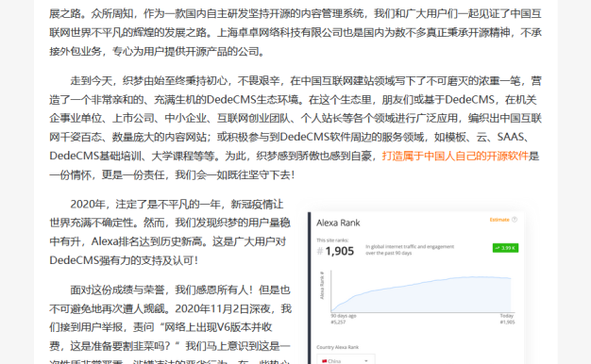Click the paragraph starting '2020年，注定了是不平凡的一年'
The width and height of the screenshot is (591, 364).
click(x=170, y=232)
